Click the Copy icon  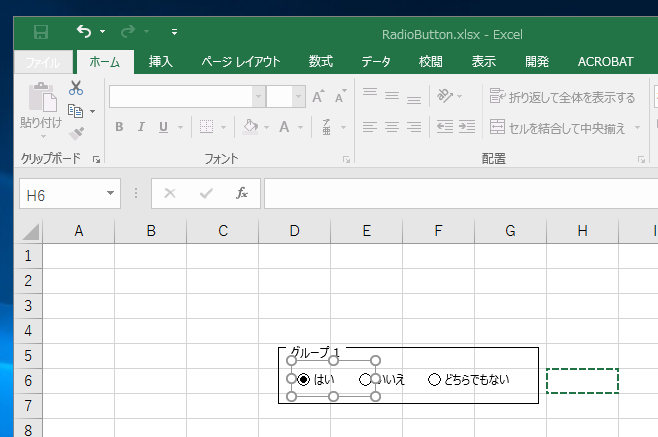click(x=76, y=111)
